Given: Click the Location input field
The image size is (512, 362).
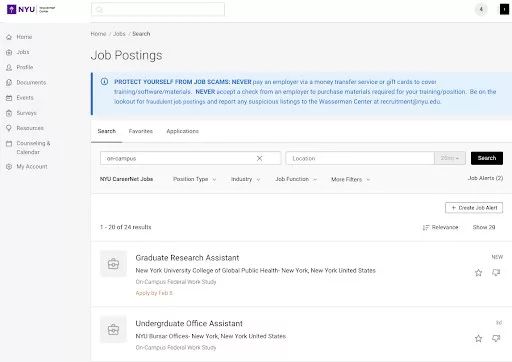Looking at the screenshot, I should coord(360,158).
